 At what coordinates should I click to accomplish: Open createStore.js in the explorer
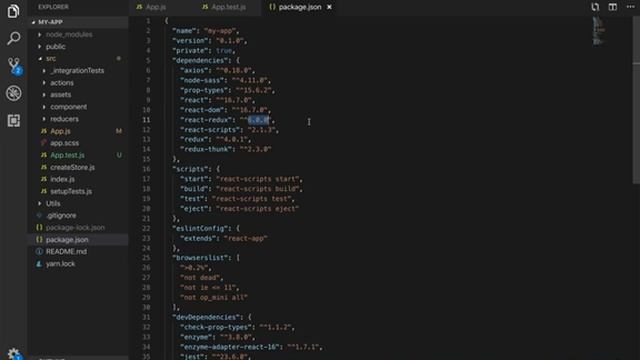click(78, 167)
